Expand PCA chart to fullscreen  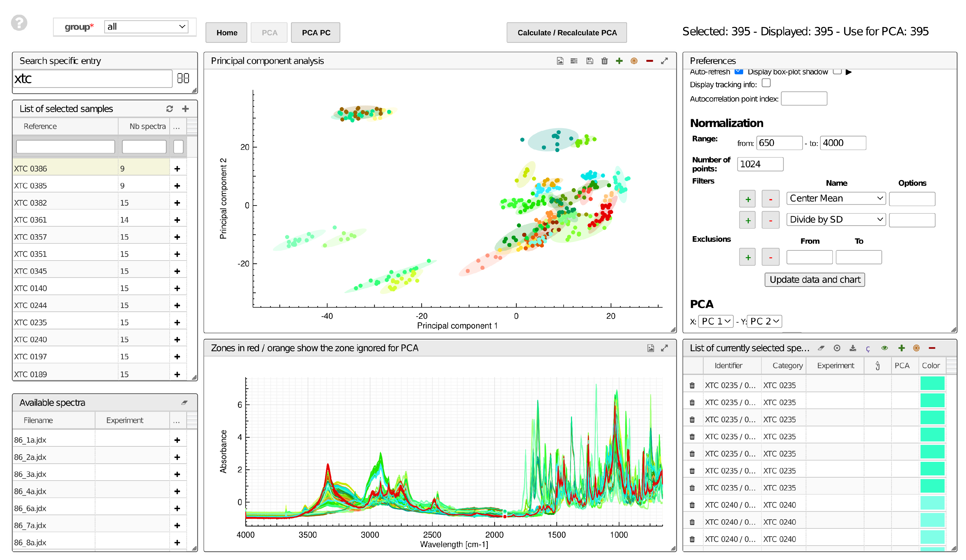pos(664,61)
